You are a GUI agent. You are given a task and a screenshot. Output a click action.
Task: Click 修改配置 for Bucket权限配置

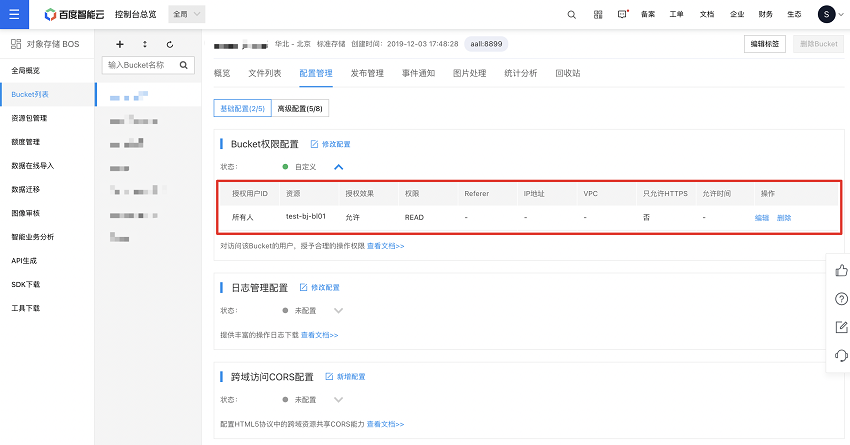336,144
